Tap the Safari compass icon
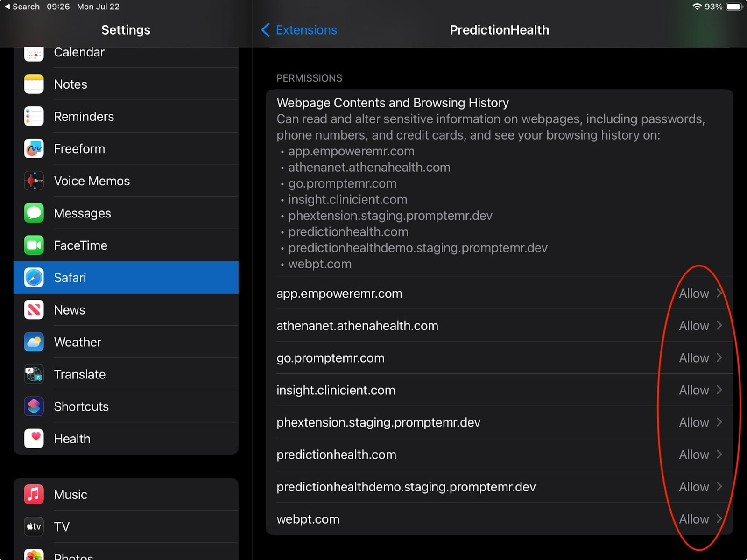The image size is (747, 560). 34,277
